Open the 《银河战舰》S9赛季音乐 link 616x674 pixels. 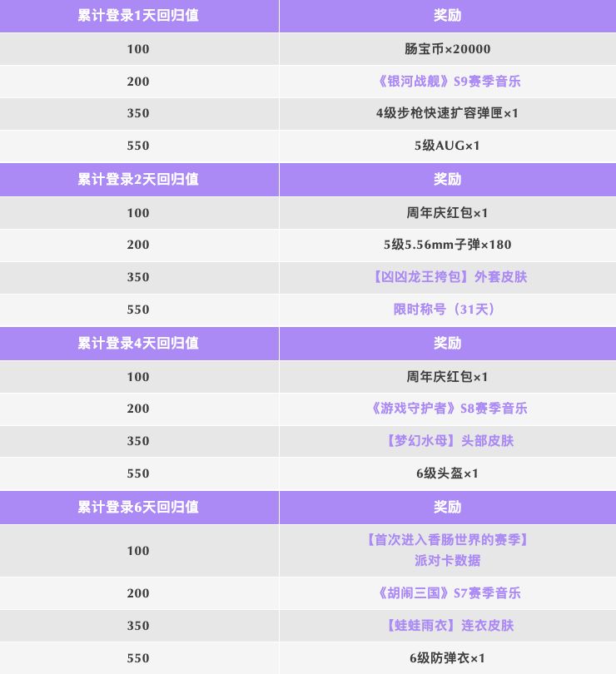point(447,82)
